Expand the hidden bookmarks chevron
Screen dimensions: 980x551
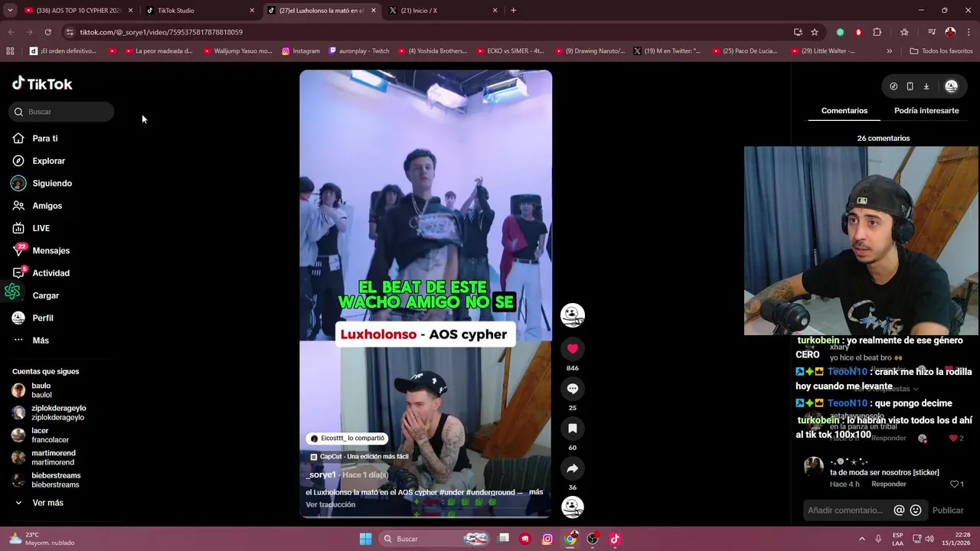click(889, 51)
